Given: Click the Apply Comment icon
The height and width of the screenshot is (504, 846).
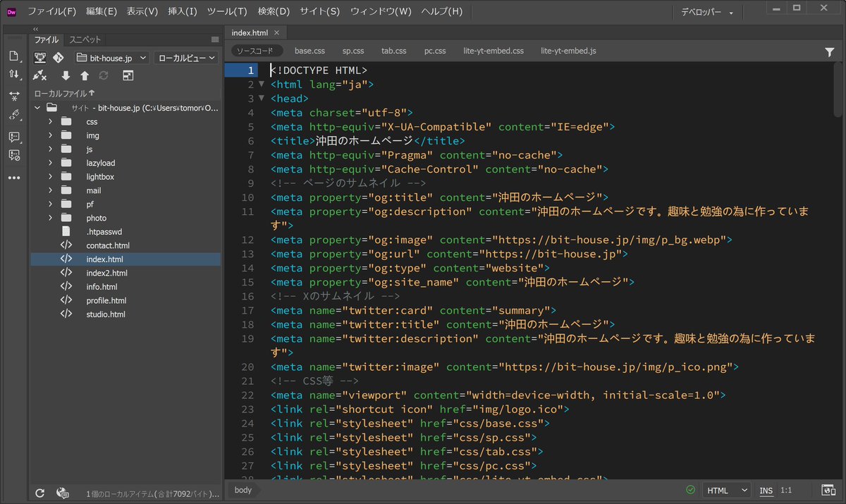Looking at the screenshot, I should click(14, 137).
